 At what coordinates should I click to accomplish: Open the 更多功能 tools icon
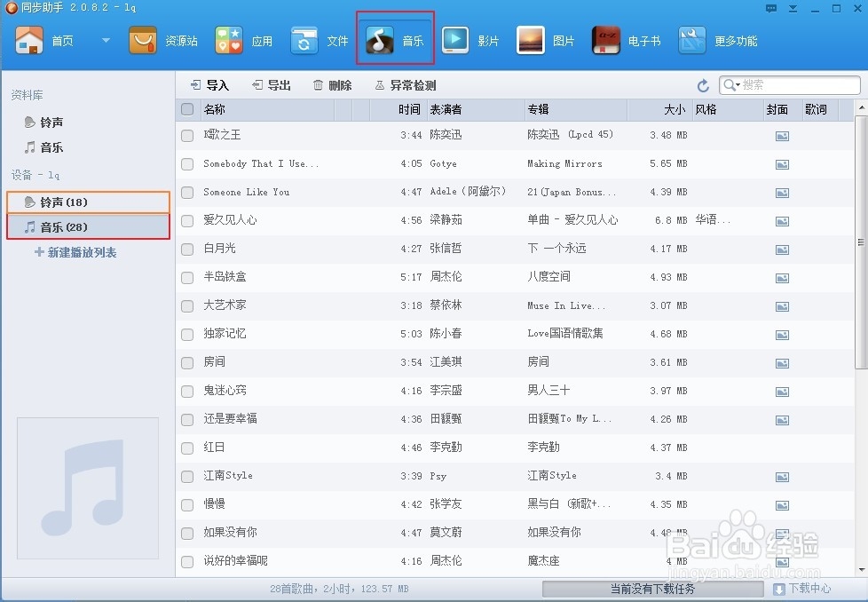692,41
